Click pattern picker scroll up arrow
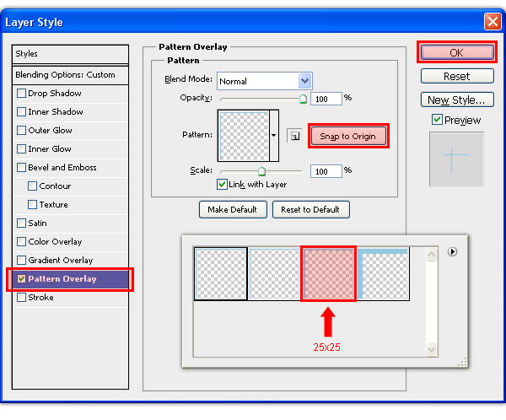The width and height of the screenshot is (506, 420). click(x=432, y=255)
